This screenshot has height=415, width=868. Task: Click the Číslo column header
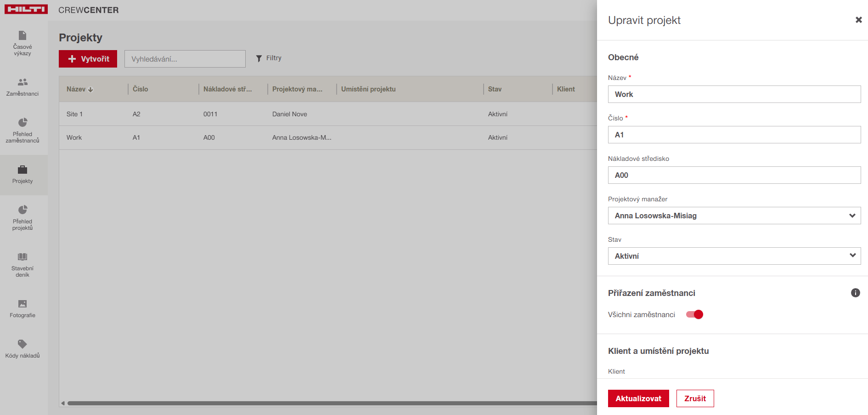[141, 89]
